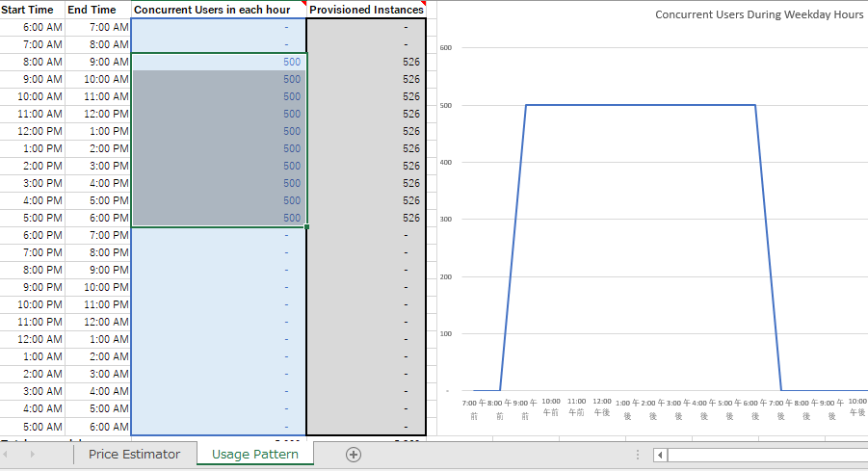Open the Price Estimator sheet tab

[x=135, y=455]
